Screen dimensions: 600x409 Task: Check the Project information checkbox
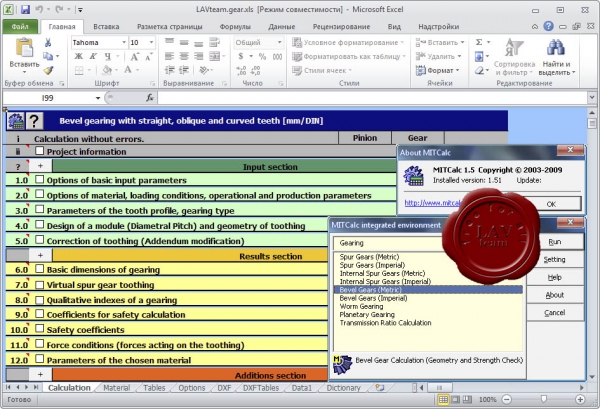[39, 151]
